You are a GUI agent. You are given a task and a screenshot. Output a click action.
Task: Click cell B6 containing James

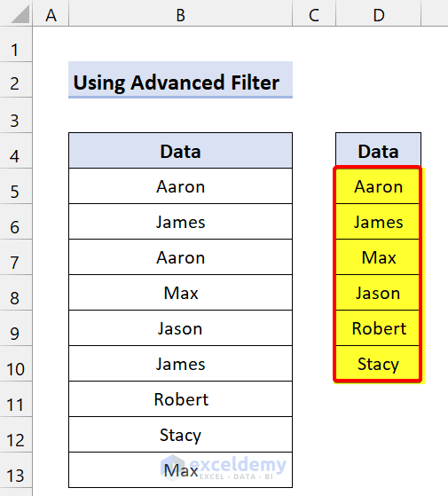click(x=180, y=222)
